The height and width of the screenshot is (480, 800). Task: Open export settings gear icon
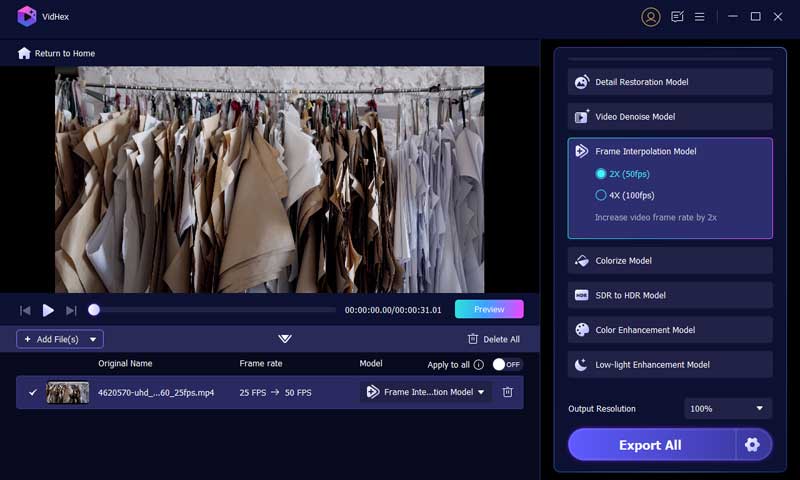click(x=752, y=444)
